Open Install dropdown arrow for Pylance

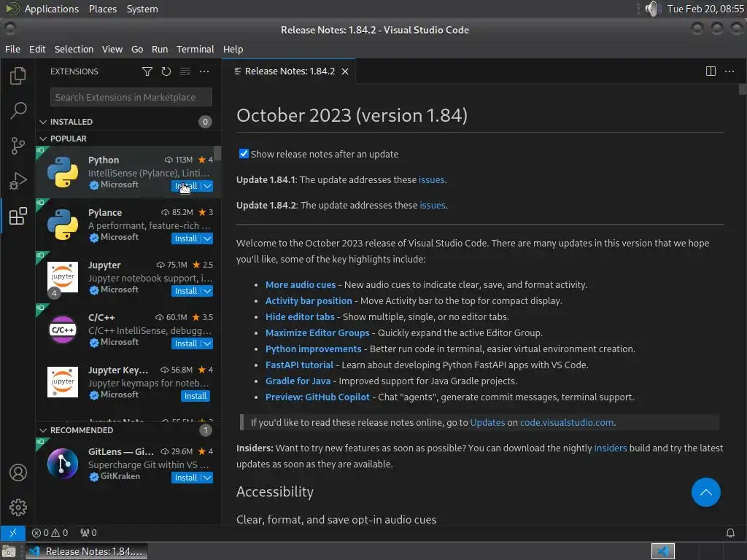coord(207,238)
